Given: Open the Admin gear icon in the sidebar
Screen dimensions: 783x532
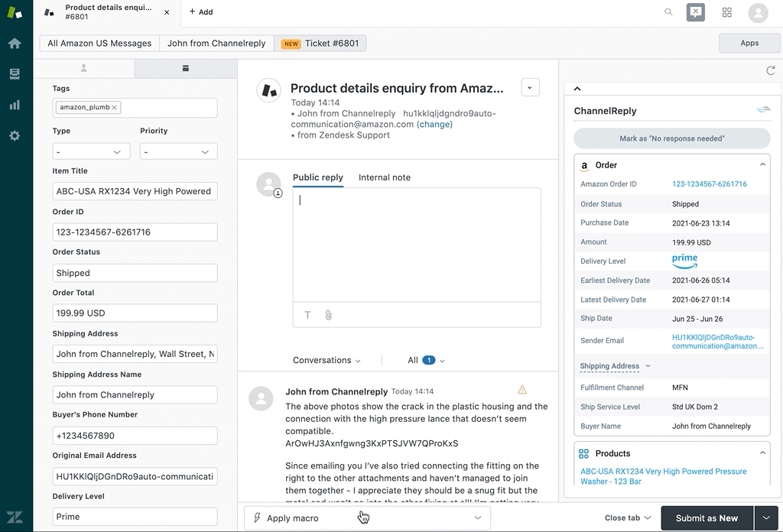Looking at the screenshot, I should [15, 136].
